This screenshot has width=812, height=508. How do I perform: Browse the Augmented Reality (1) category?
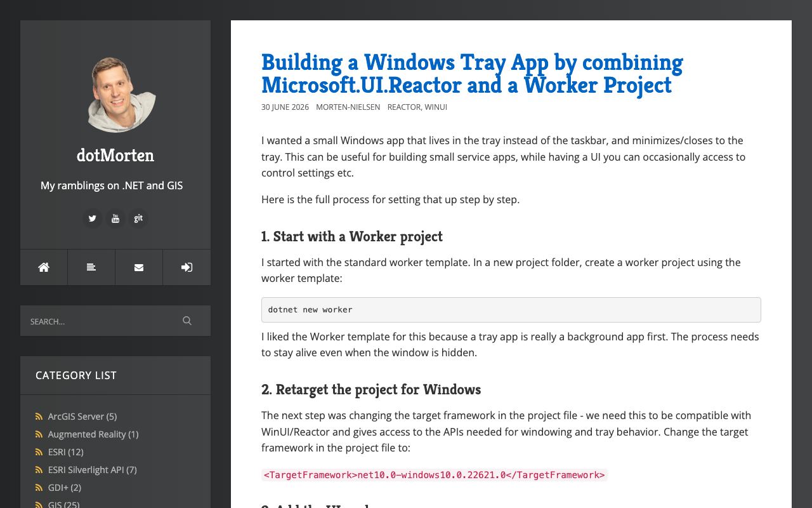point(93,434)
